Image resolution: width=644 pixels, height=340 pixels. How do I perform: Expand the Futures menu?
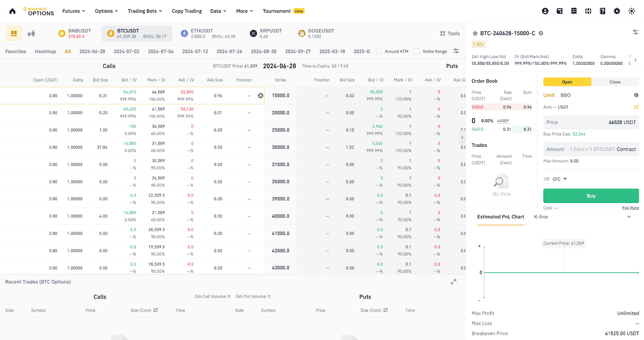coord(74,11)
